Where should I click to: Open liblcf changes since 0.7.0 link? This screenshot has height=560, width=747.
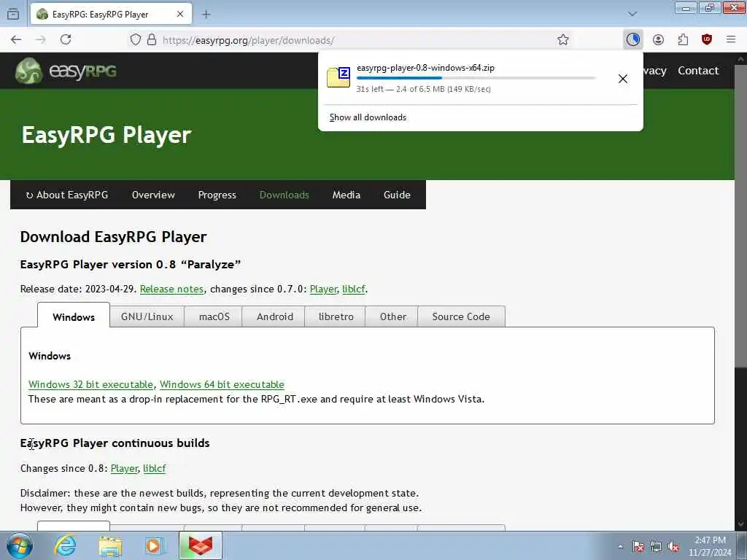[x=354, y=289]
